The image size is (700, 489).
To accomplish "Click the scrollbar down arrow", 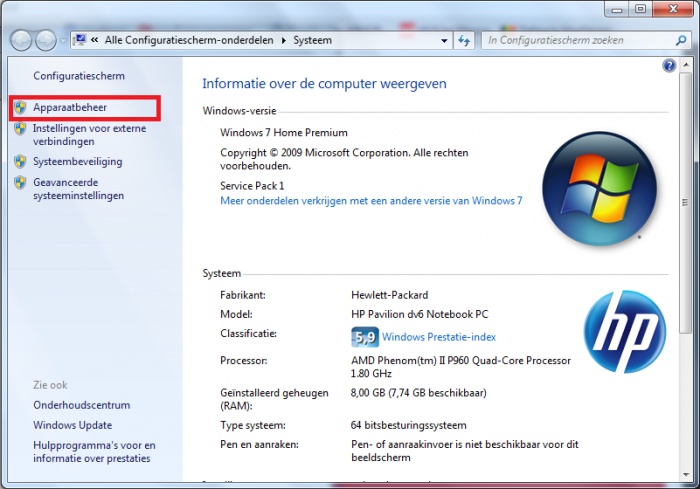I will [x=685, y=475].
